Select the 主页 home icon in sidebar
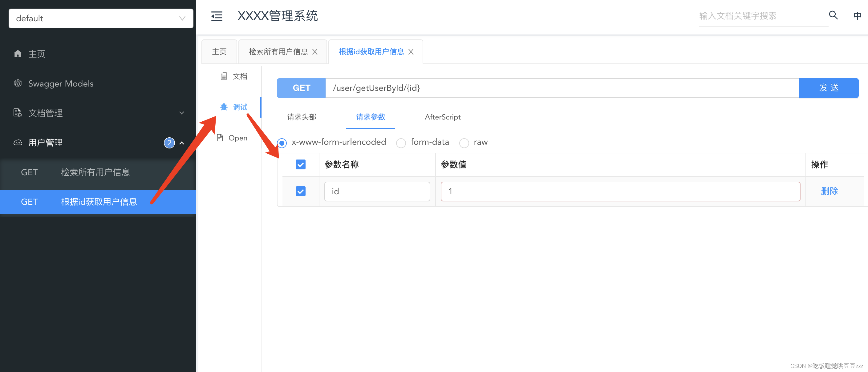The width and height of the screenshot is (868, 372). (17, 54)
